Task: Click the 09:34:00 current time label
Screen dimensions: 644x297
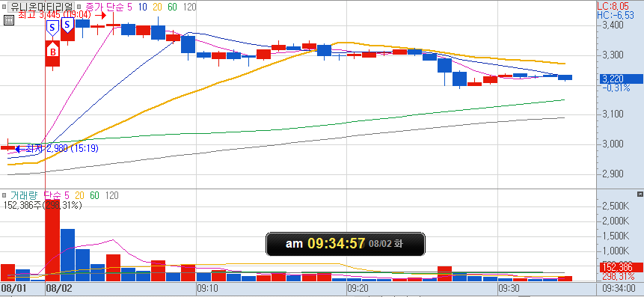Action: [620, 287]
